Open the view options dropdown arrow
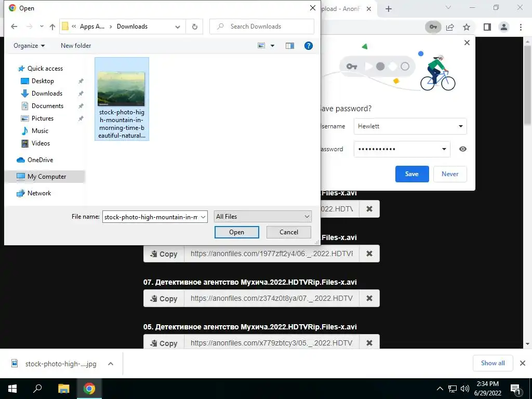The height and width of the screenshot is (399, 532). 272,46
